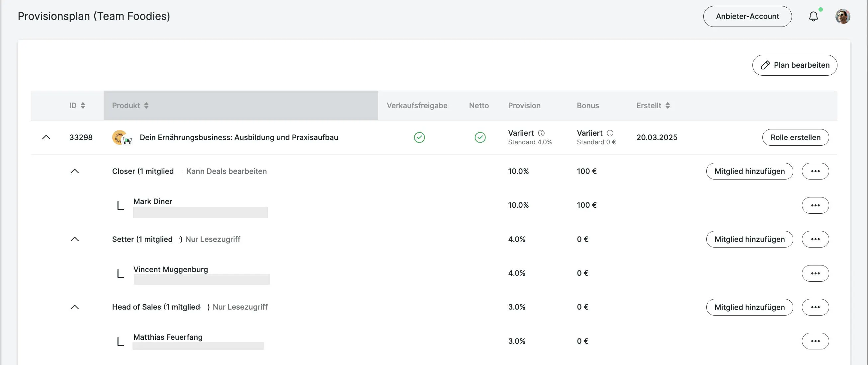Open three-dot menu for Vincent Muggenburg
The height and width of the screenshot is (365, 868).
(815, 273)
